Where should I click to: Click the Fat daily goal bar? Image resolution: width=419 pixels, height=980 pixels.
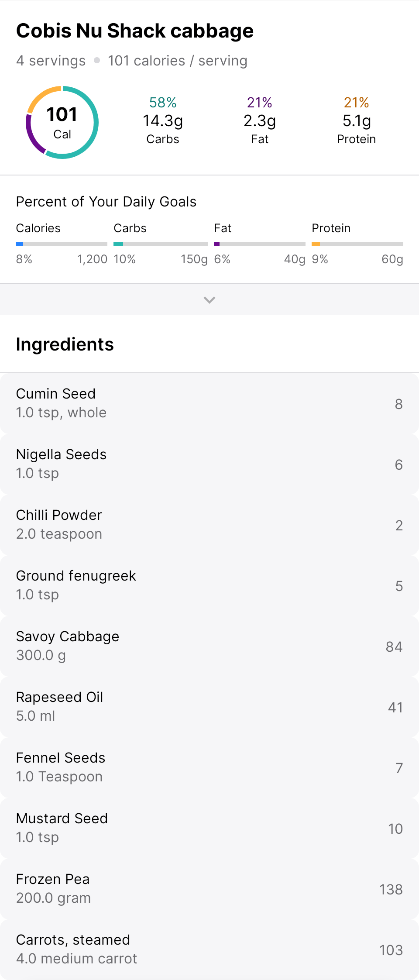coord(260,244)
